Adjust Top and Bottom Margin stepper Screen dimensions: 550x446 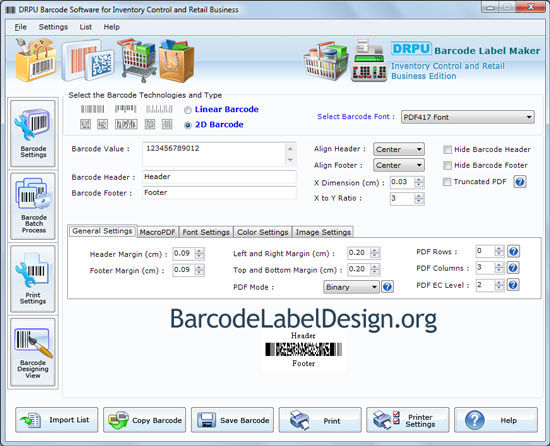point(375,269)
